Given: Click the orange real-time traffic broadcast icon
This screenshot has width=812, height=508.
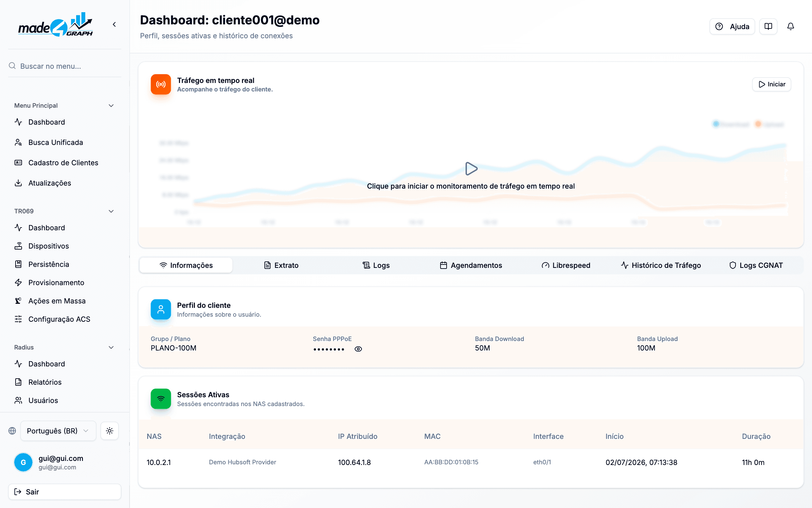Looking at the screenshot, I should coord(161,84).
